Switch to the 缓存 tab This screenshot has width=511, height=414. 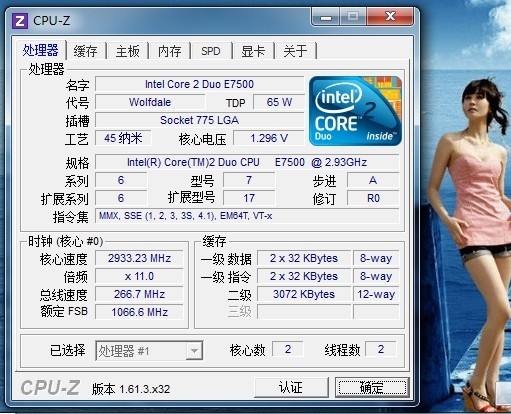click(86, 51)
